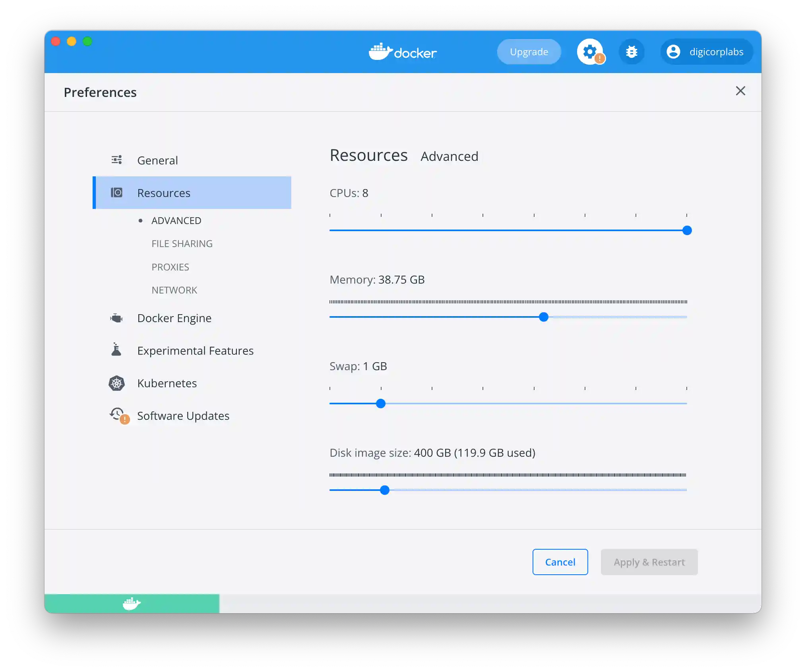The width and height of the screenshot is (806, 672).
Task: Click the Experimental Features flask icon
Action: [116, 350]
